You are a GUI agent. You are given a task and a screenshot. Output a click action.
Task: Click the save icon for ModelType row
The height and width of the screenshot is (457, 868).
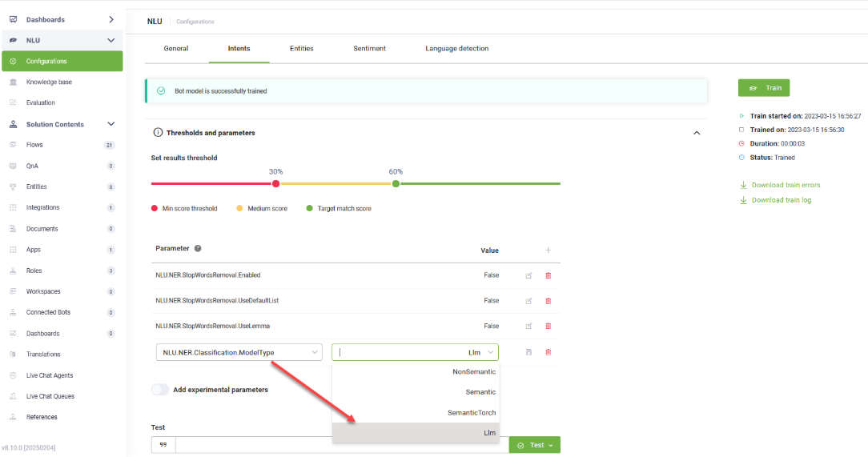(x=528, y=352)
